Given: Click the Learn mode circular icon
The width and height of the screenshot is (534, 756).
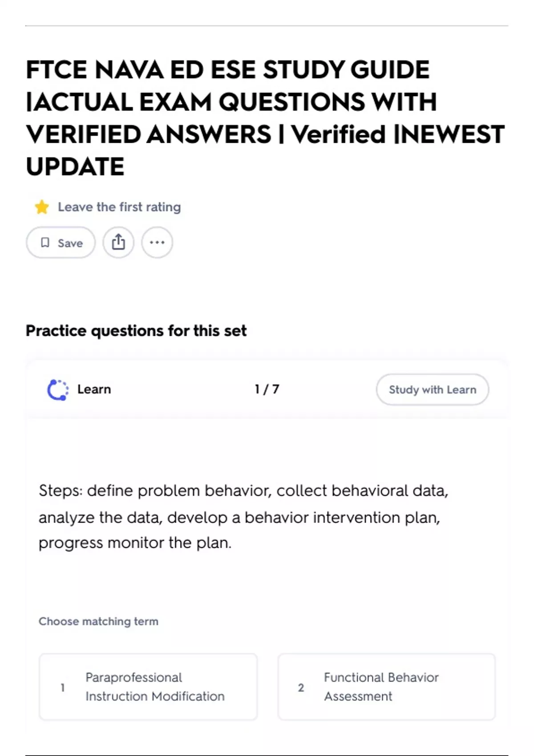Looking at the screenshot, I should (x=58, y=390).
